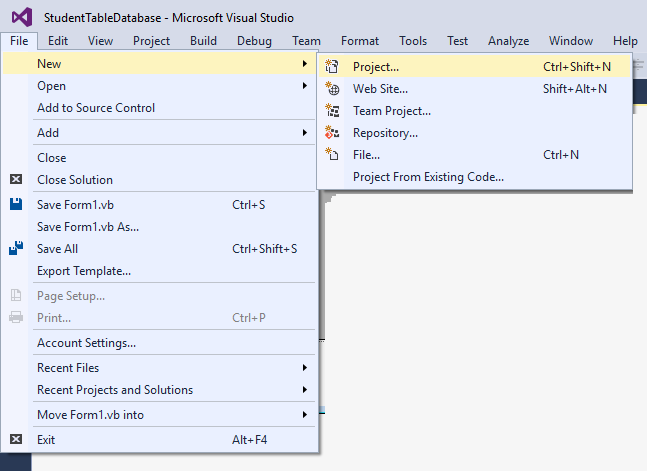
Task: Select Project From Existing Code
Action: pos(428,177)
